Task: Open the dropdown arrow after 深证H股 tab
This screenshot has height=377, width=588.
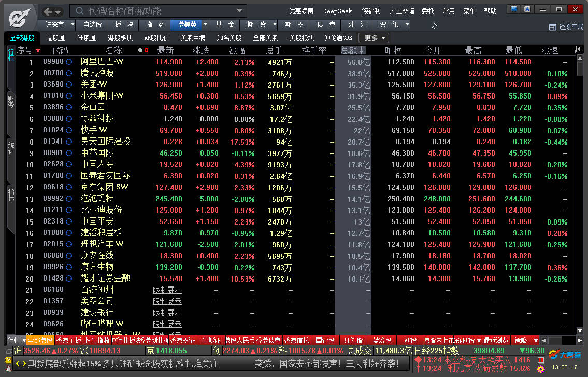Action: click(x=479, y=341)
